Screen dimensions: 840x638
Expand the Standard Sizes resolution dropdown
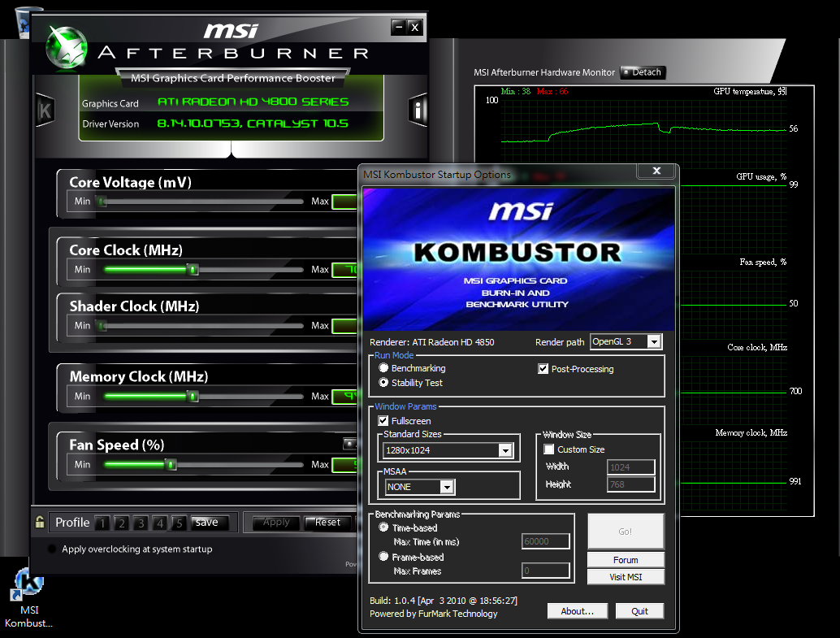tap(505, 450)
